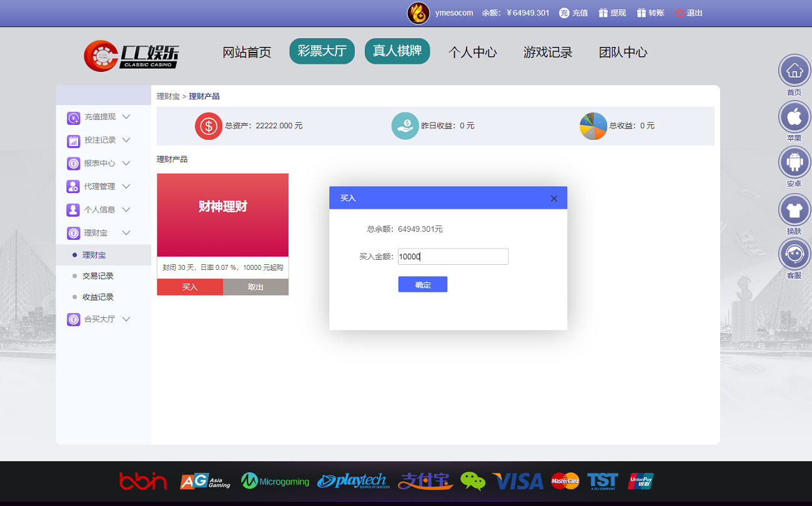
Task: Click the bbin logo in footer
Action: [x=143, y=481]
